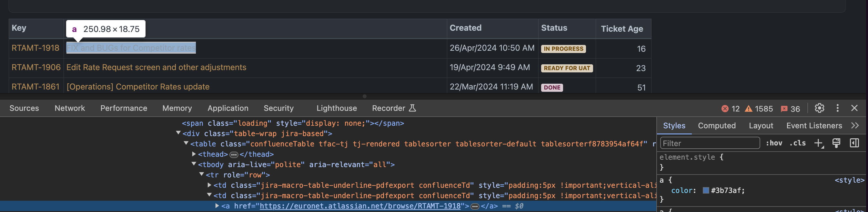Screen dimensions: 868x212
Task: Click the thead ellipsis expand badge
Action: [x=234, y=154]
